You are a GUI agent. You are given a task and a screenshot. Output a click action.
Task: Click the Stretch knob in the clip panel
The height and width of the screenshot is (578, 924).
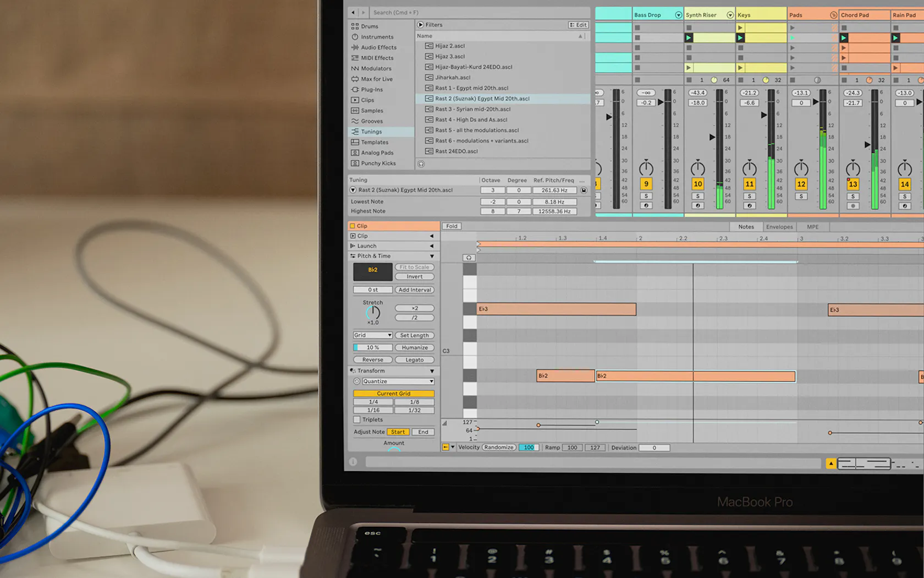click(372, 313)
